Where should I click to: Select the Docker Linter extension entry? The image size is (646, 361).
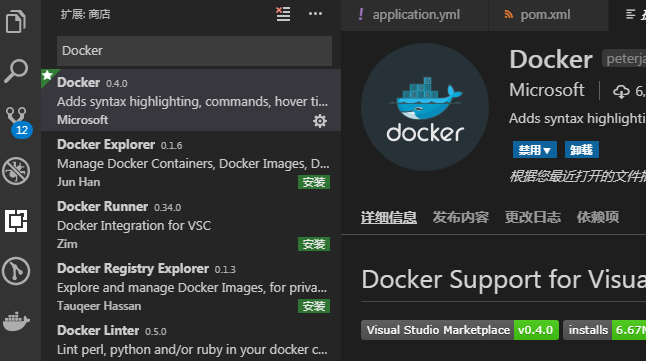pos(191,339)
